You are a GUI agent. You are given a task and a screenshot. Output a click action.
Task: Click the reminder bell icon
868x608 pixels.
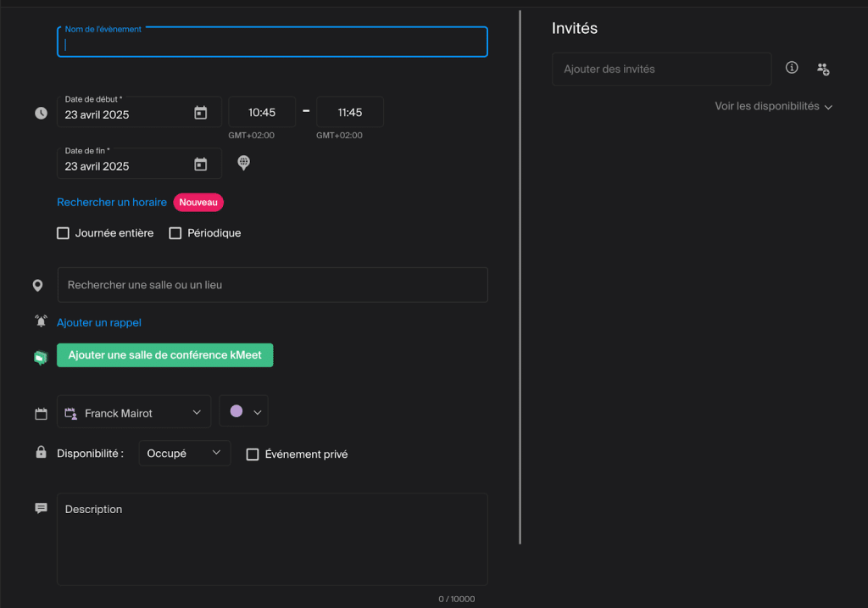(41, 321)
